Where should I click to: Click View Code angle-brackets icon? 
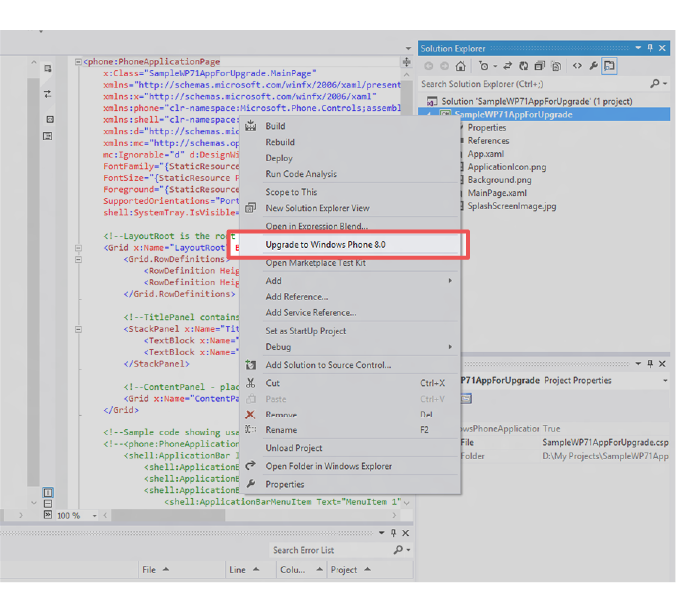577,66
